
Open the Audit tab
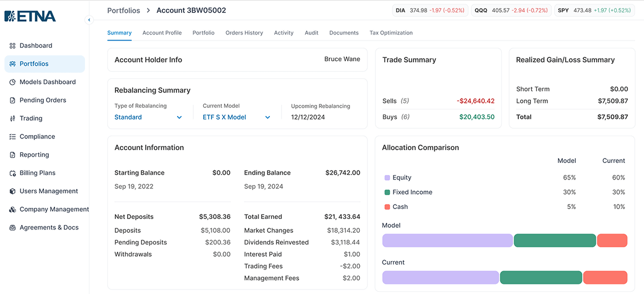(x=311, y=32)
